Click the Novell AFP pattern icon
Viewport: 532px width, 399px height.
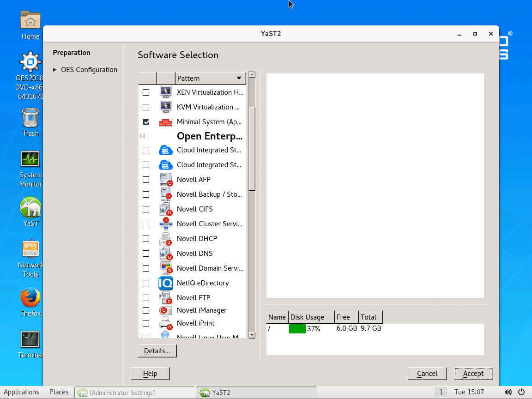(x=166, y=180)
